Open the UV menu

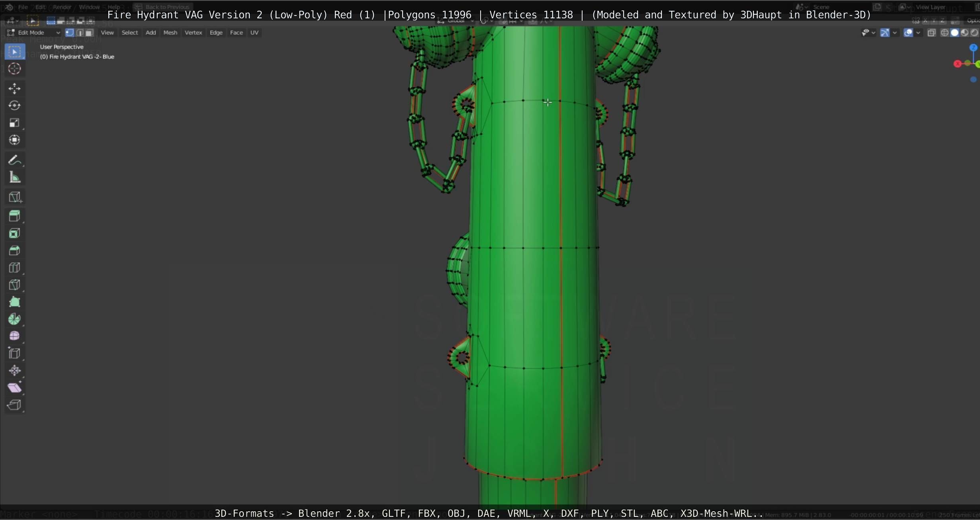[254, 33]
